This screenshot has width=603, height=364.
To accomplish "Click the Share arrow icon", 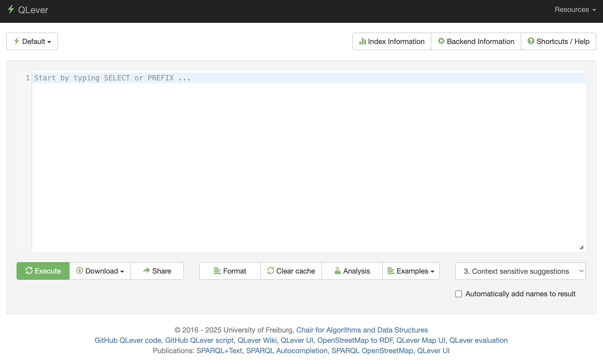I will click(x=147, y=270).
